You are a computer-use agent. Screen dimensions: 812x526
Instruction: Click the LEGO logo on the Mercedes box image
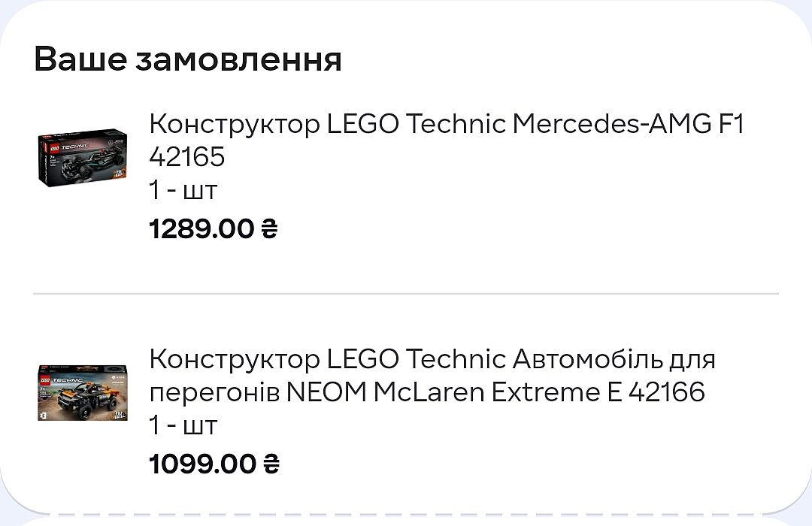tap(53, 146)
